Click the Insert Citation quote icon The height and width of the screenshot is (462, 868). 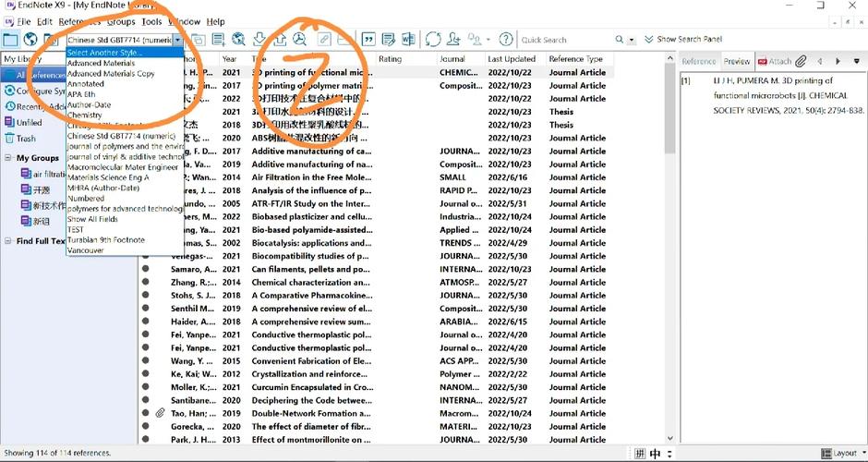pyautogui.click(x=368, y=40)
